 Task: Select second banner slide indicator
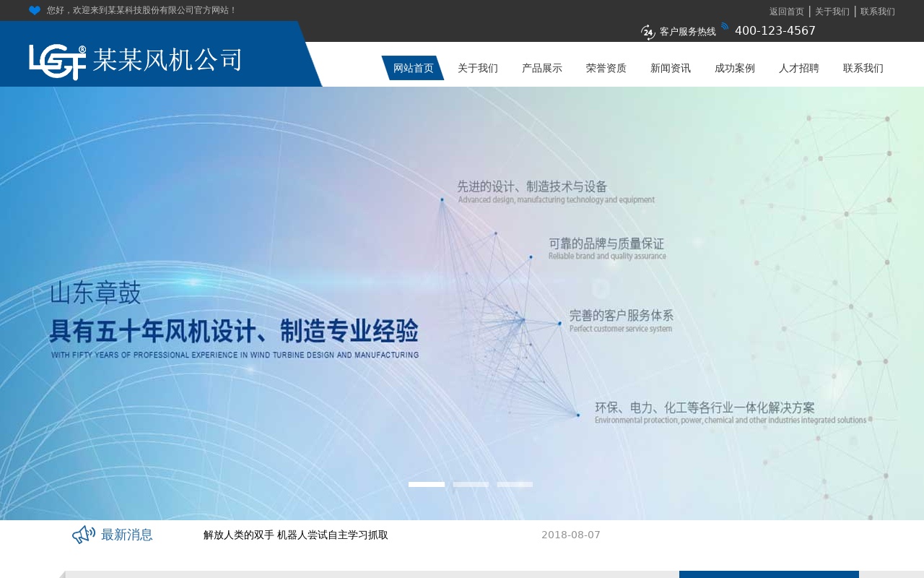pyautogui.click(x=471, y=484)
